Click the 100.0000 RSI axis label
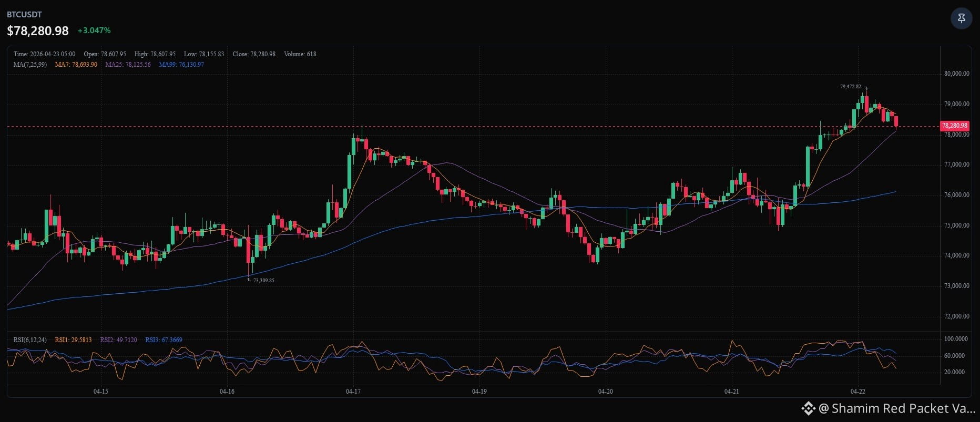This screenshot has width=980, height=422. 956,339
